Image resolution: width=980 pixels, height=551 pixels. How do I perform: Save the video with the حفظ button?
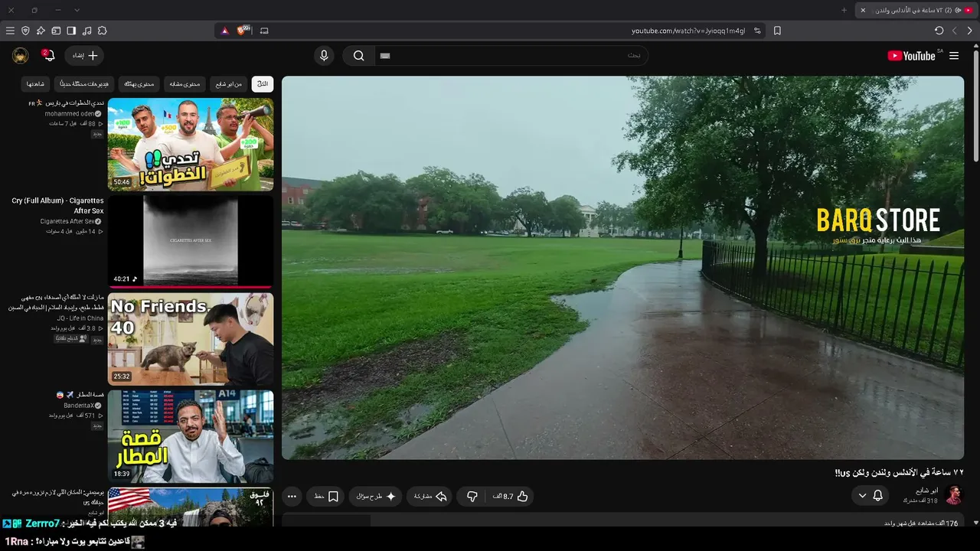point(326,497)
